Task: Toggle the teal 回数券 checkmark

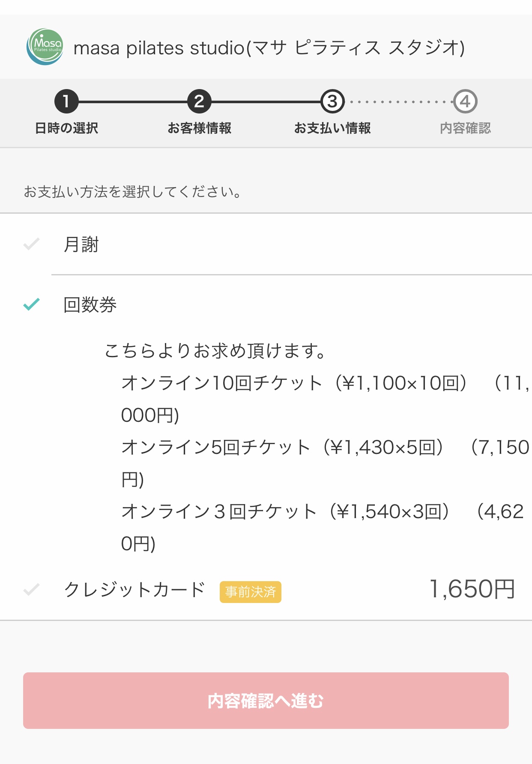Action: [x=31, y=304]
